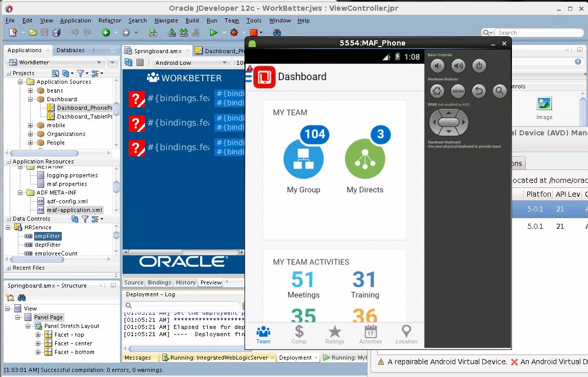
Task: Click the emulator MENU hardware button
Action: (458, 91)
